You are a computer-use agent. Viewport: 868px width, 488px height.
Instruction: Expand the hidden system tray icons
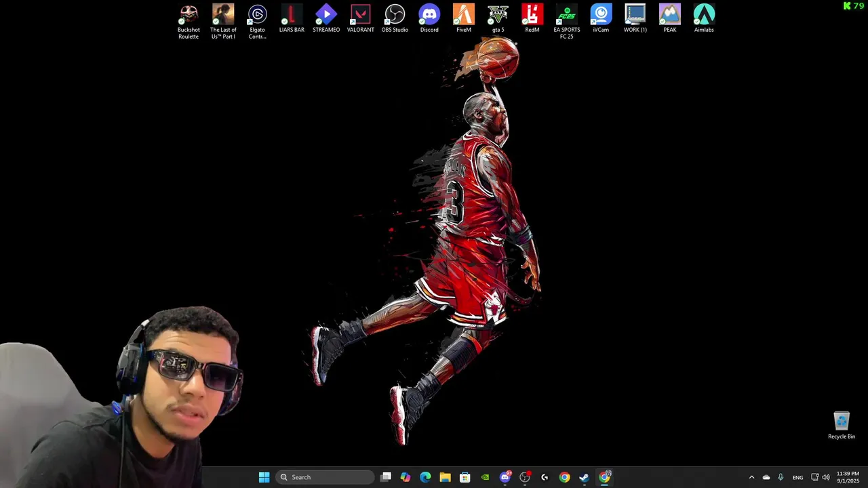tap(751, 477)
